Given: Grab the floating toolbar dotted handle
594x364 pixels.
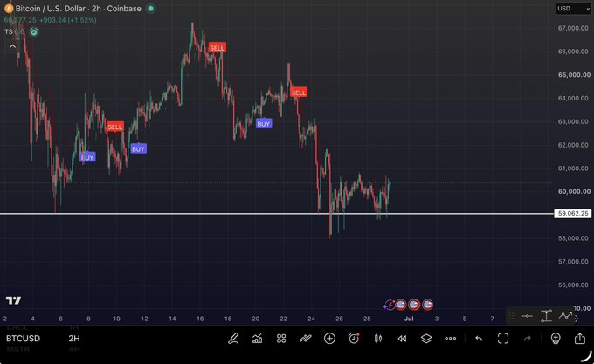Looking at the screenshot, I should point(511,316).
